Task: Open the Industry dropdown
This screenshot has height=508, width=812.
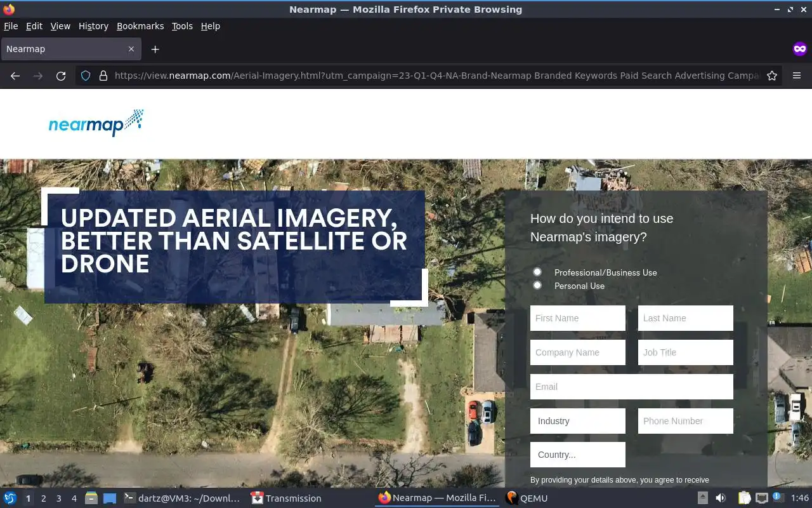Action: click(x=578, y=421)
